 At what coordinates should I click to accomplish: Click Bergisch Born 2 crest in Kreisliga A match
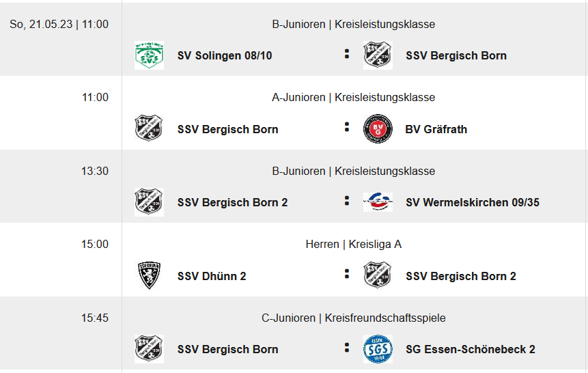point(378,275)
